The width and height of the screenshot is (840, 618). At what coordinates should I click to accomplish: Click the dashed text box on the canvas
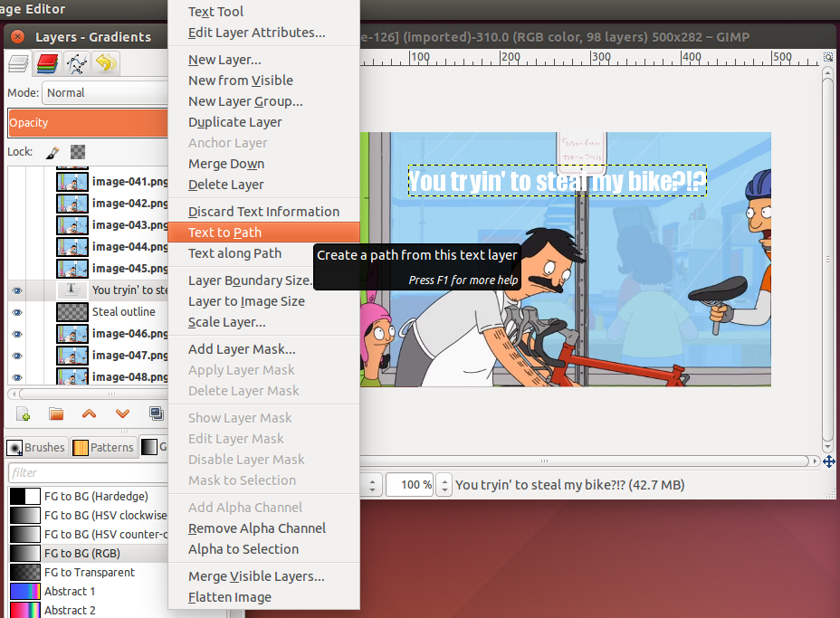click(558, 180)
